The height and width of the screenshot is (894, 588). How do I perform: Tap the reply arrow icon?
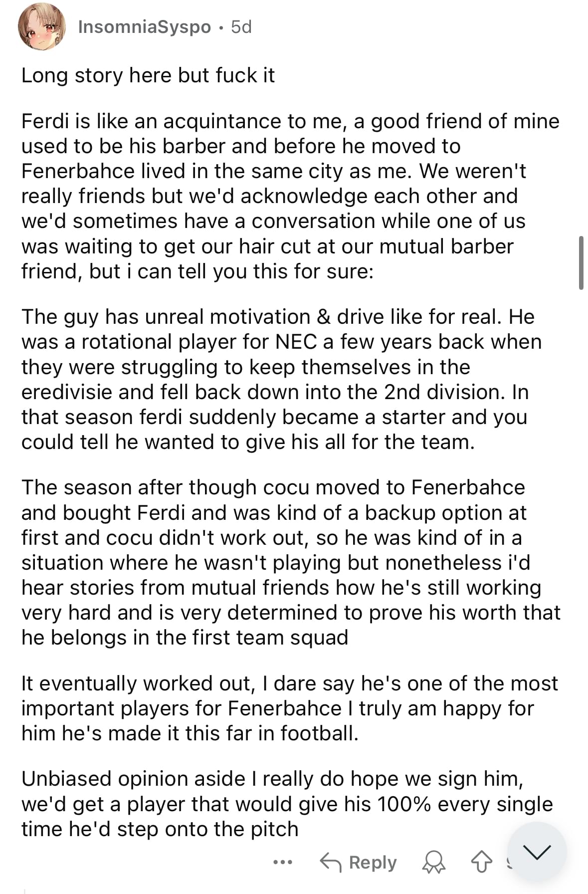point(330,862)
